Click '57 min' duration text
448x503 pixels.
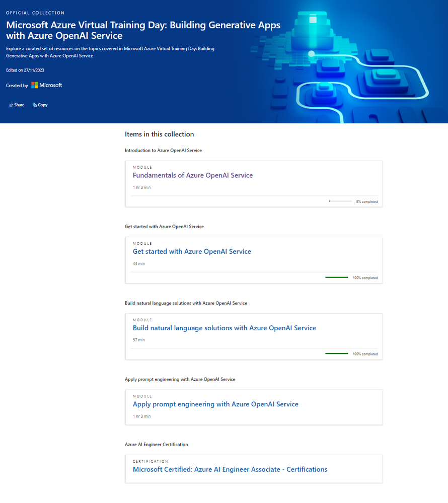click(138, 340)
